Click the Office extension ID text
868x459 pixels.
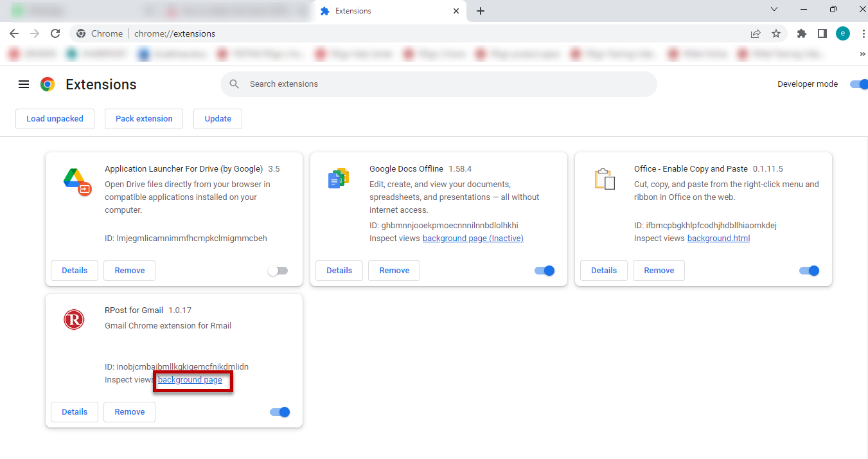tap(705, 226)
